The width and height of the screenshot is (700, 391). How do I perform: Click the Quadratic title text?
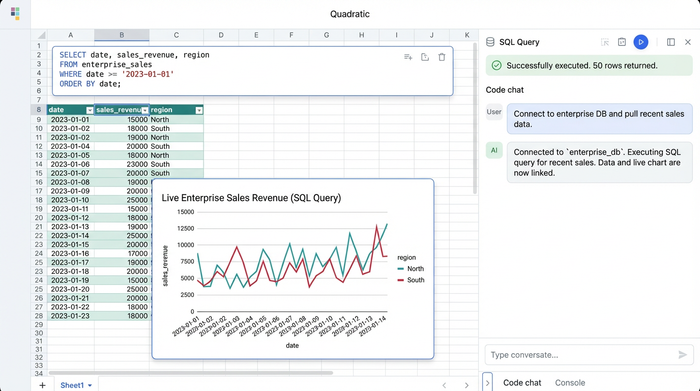350,14
